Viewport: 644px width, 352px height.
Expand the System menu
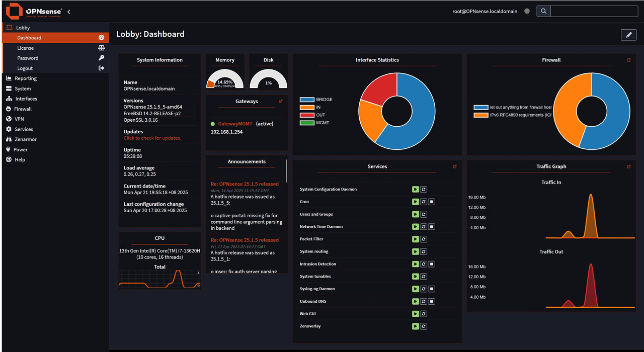click(x=54, y=89)
